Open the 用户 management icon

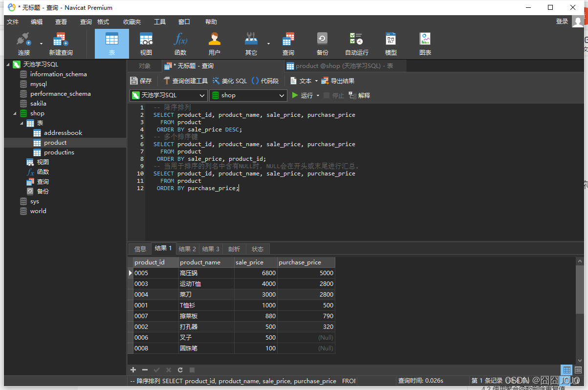(215, 43)
